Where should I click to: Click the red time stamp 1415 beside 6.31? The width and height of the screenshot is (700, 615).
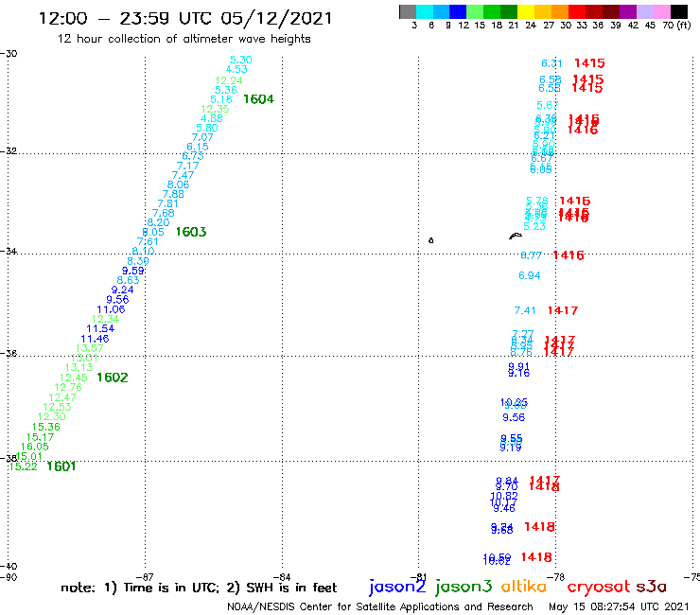tap(589, 63)
